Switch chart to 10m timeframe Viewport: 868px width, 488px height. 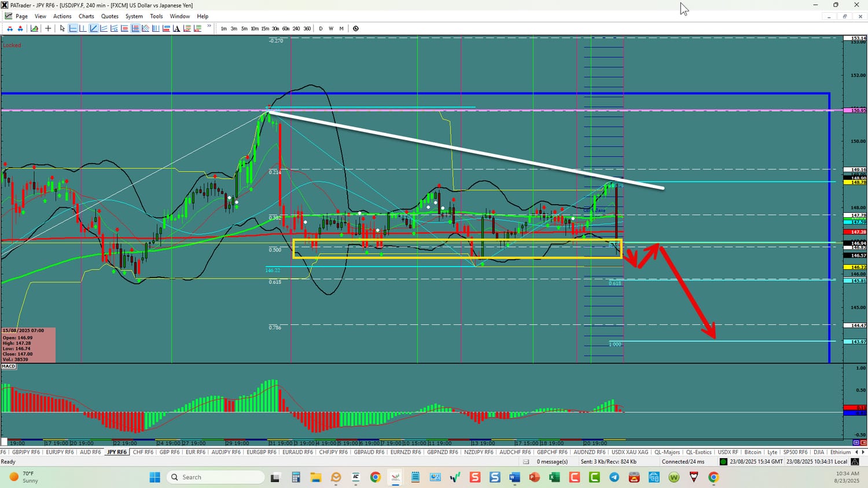click(x=255, y=28)
